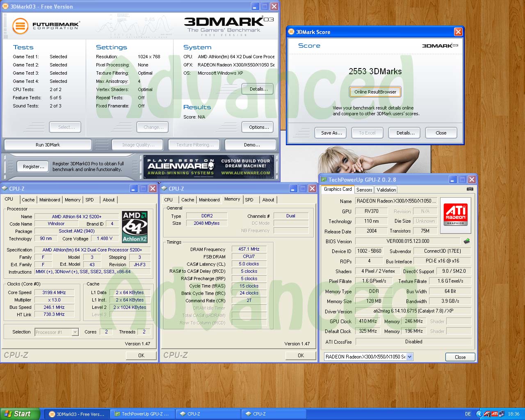Click the Alienware advertisement banner
Screen dimensions: 525x420
pyautogui.click(x=209, y=167)
